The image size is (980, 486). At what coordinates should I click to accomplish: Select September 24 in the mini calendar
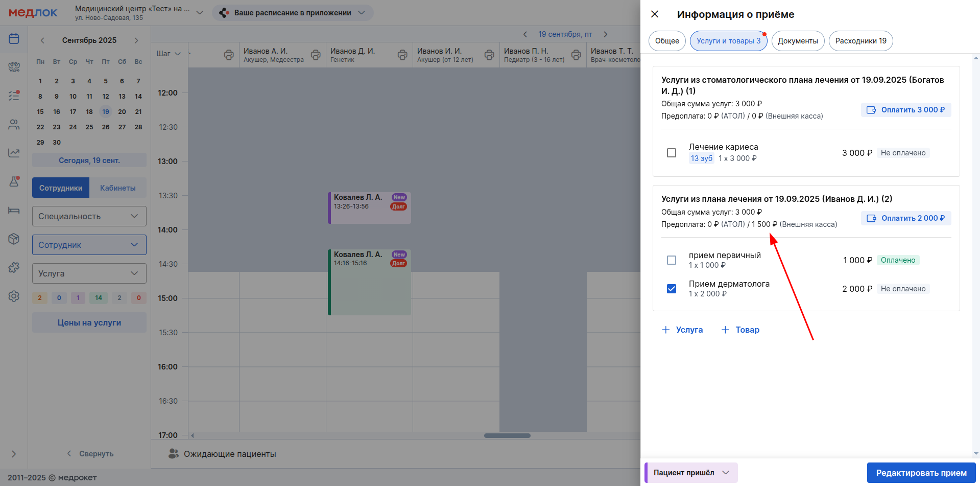tap(73, 127)
